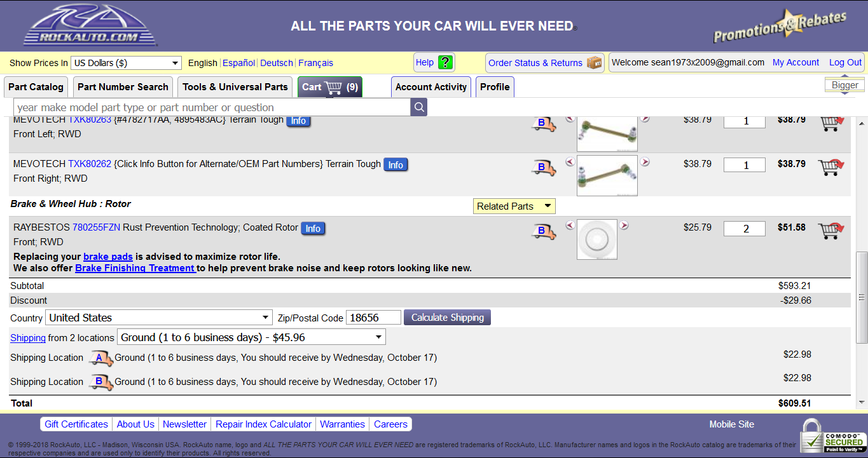Show previous image for RAYBESTOS rotor
868x458 pixels.
click(x=570, y=225)
